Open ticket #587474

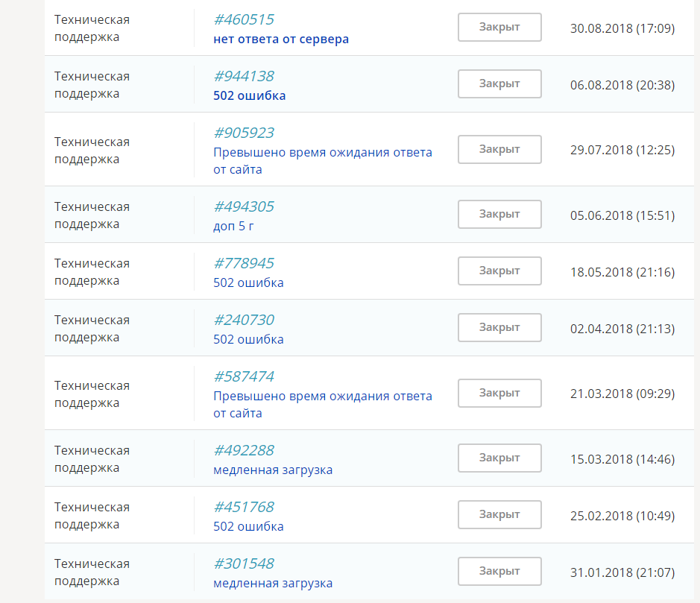(x=244, y=376)
